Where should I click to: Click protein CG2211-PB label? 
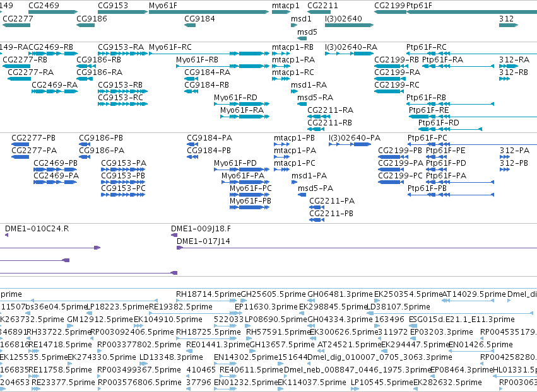(x=331, y=214)
